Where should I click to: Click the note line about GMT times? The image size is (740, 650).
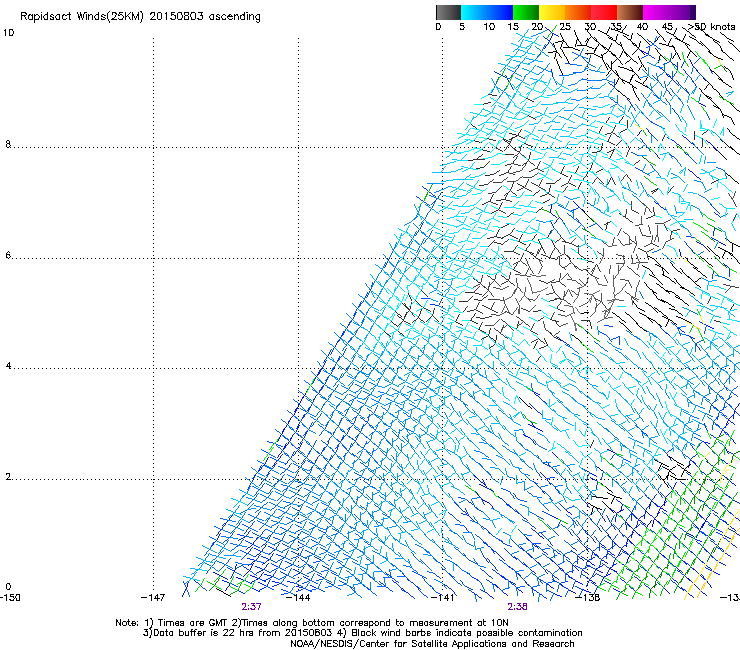click(312, 623)
